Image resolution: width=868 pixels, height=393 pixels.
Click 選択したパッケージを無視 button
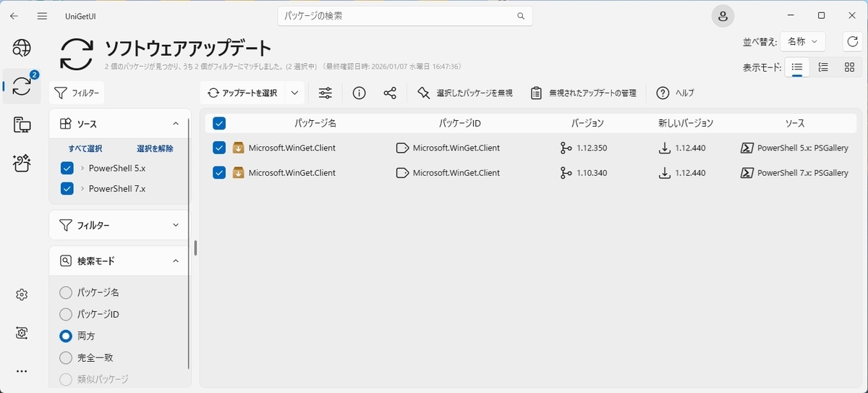click(465, 93)
